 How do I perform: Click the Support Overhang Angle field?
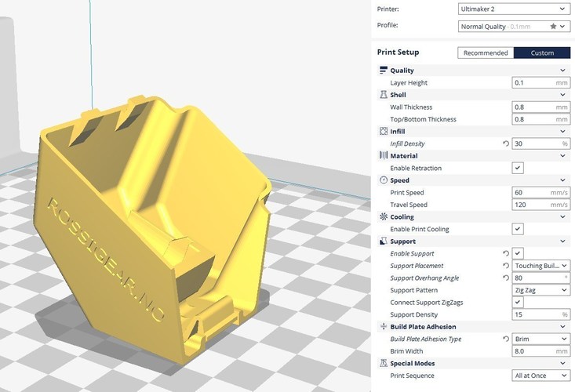(540, 278)
